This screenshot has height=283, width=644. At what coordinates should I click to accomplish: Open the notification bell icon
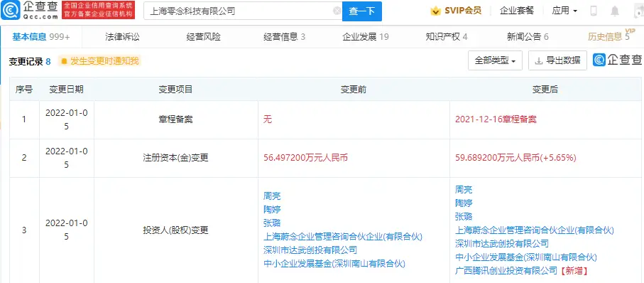coord(615,11)
